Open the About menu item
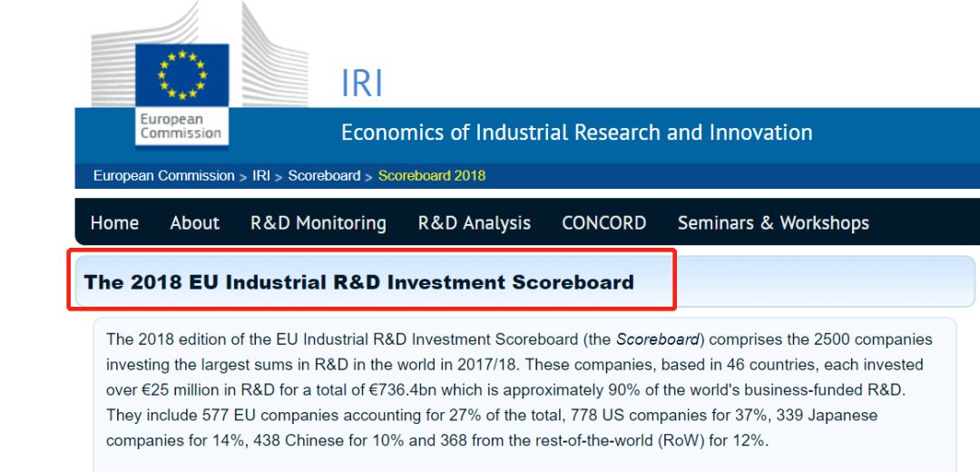This screenshot has width=980, height=472. [x=194, y=223]
